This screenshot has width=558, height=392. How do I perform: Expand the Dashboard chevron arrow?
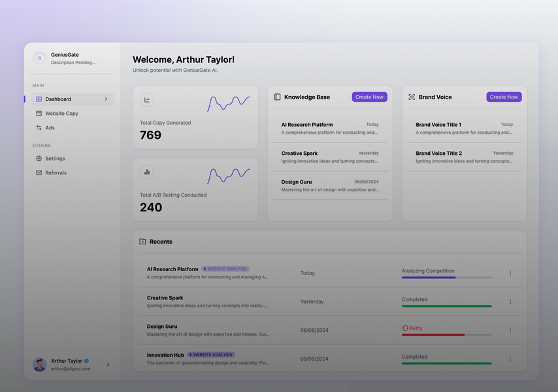107,99
